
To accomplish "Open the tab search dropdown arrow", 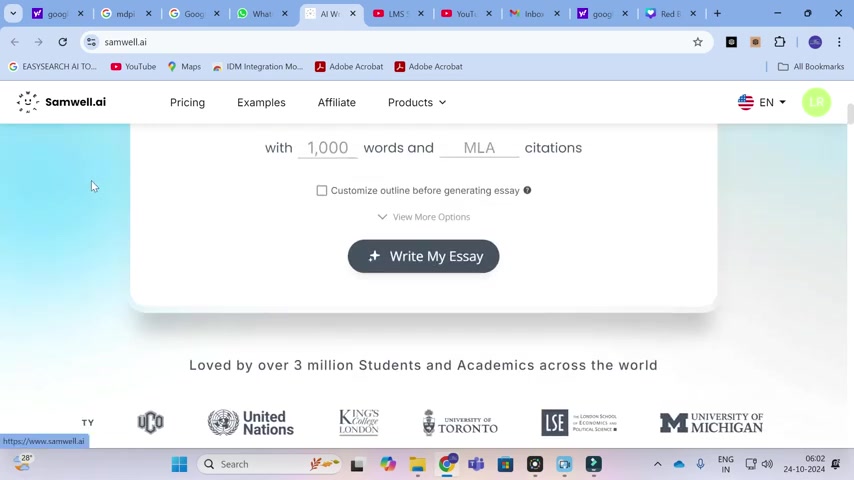I will point(13,14).
